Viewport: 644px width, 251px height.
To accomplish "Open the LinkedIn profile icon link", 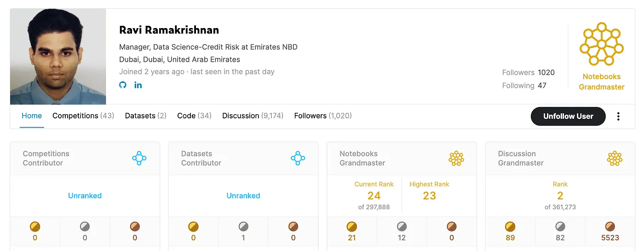I will 138,85.
